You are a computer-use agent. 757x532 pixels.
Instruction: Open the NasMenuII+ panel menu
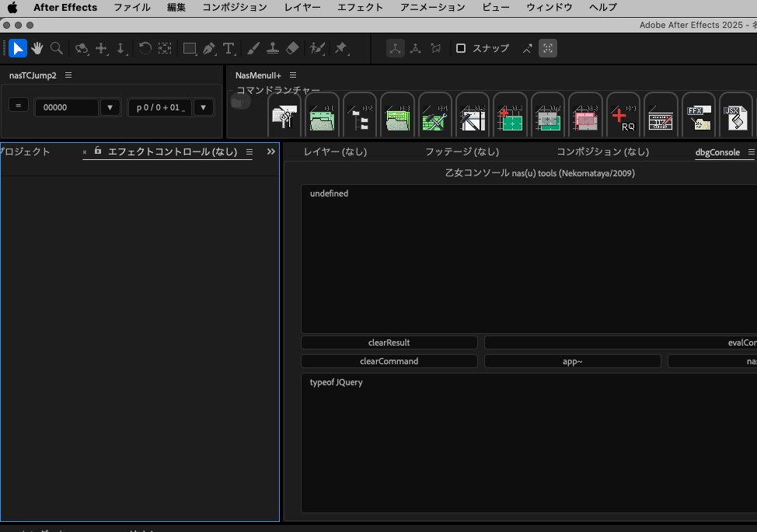293,75
